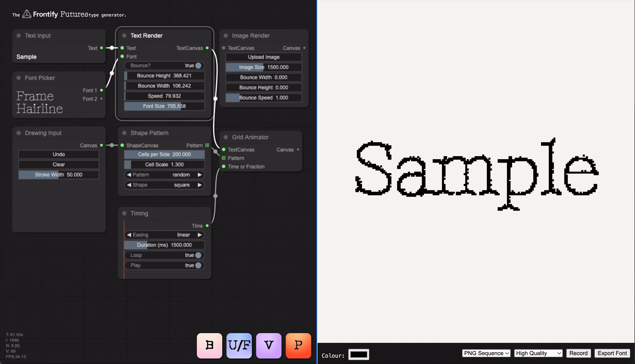635x364 pixels.
Task: Click the Sample text input field
Action: [27, 57]
